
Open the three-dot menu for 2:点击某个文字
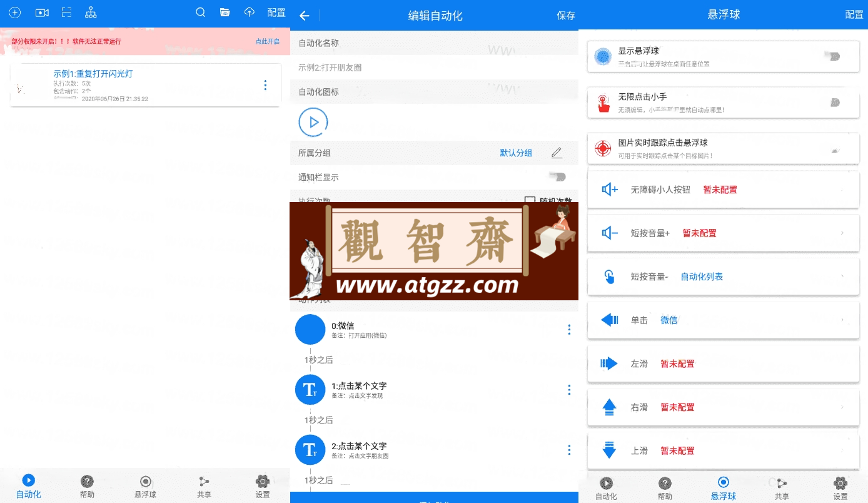pos(569,450)
